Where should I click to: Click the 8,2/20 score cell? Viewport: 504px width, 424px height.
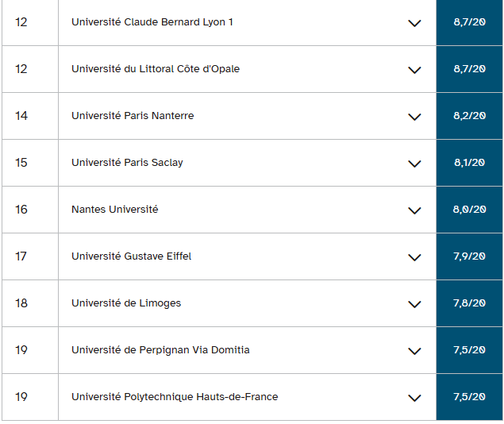tap(469, 116)
